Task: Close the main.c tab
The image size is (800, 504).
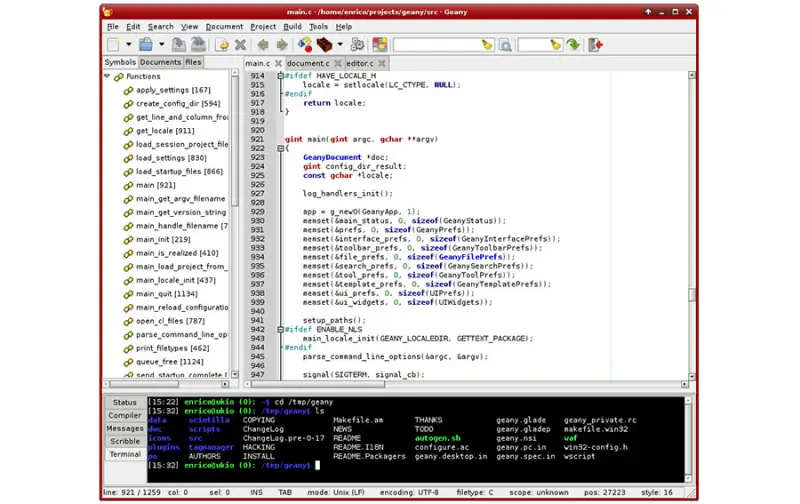Action: pos(278,63)
